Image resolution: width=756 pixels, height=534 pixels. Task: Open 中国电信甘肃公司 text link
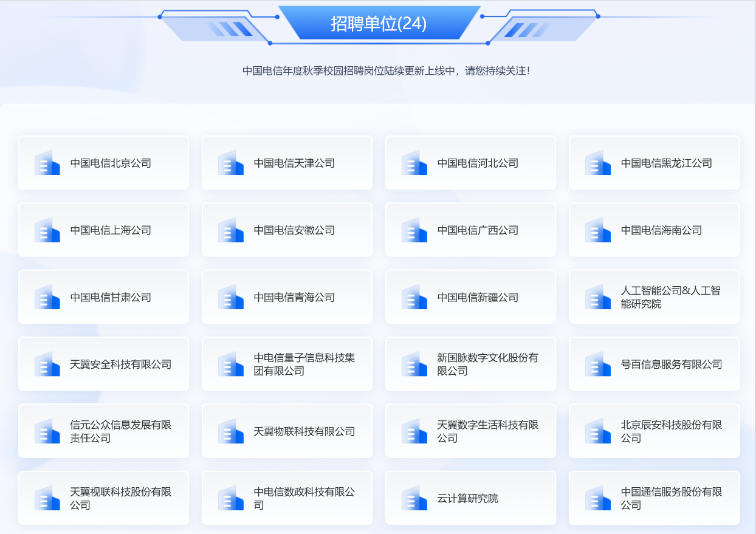(111, 297)
